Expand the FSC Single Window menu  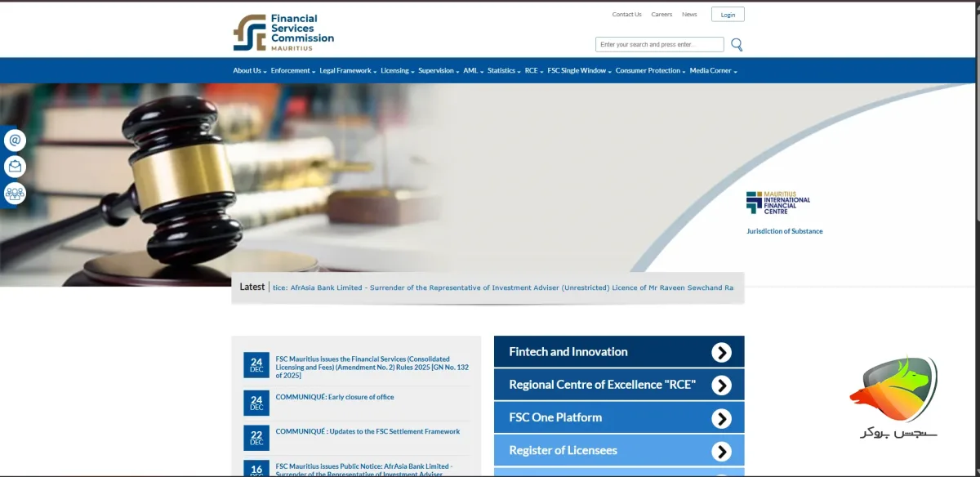580,71
